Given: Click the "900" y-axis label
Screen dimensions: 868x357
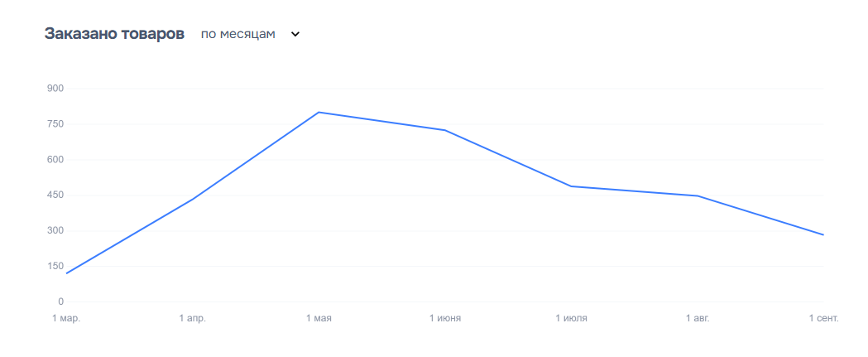Looking at the screenshot, I should coord(55,88).
